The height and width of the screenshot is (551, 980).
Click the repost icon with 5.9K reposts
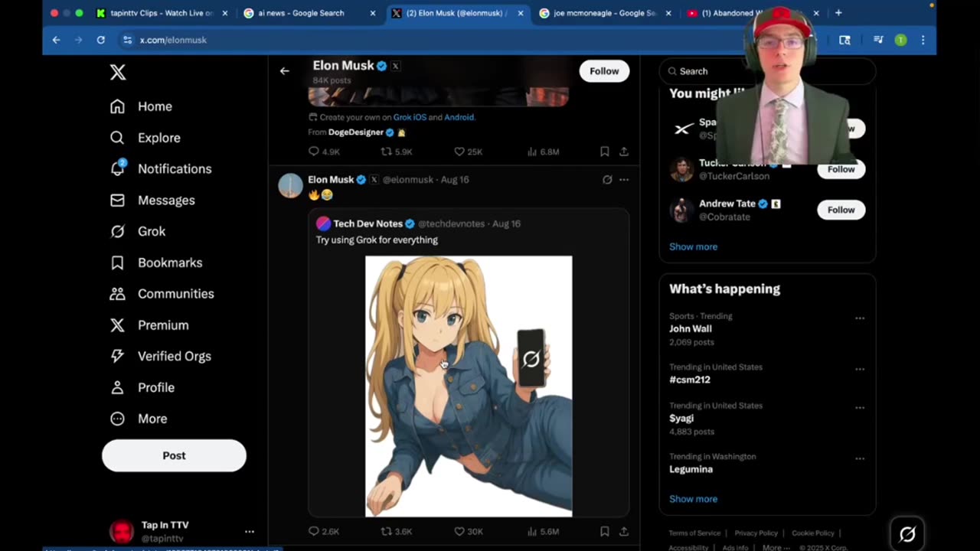coord(387,152)
